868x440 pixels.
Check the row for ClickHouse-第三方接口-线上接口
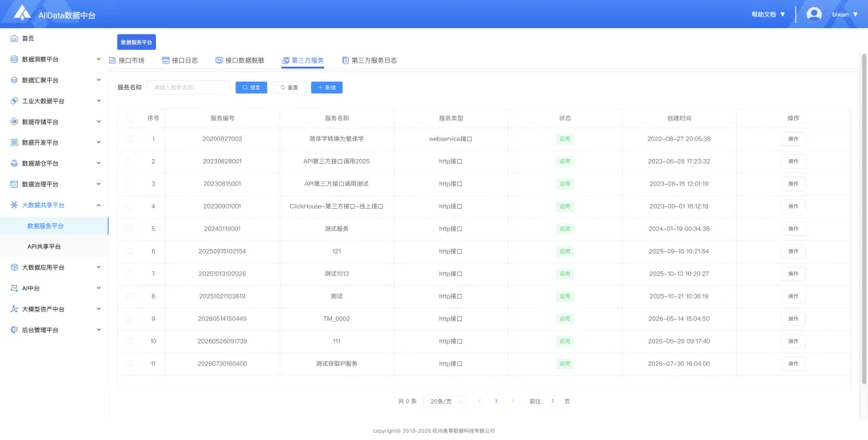coord(129,206)
